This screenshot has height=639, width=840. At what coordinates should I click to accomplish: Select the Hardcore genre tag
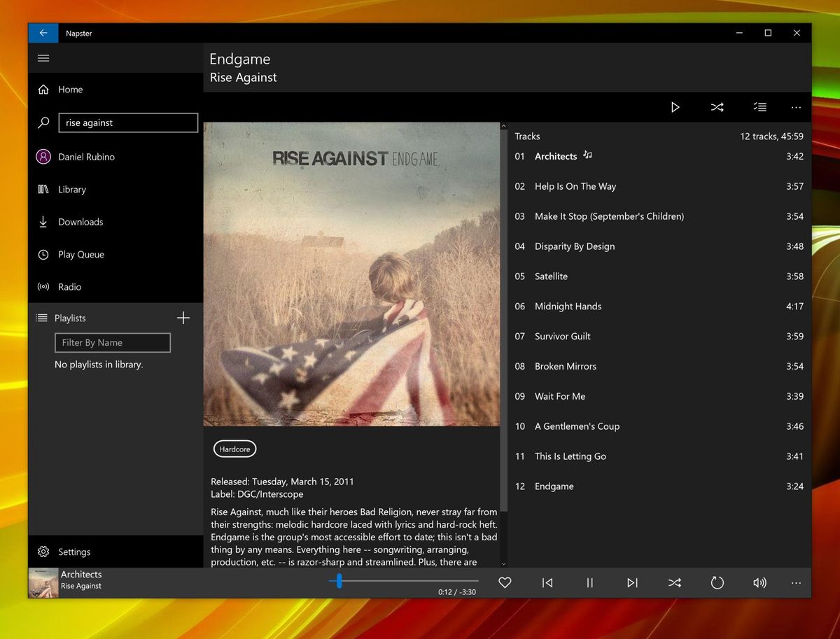pyautogui.click(x=234, y=449)
